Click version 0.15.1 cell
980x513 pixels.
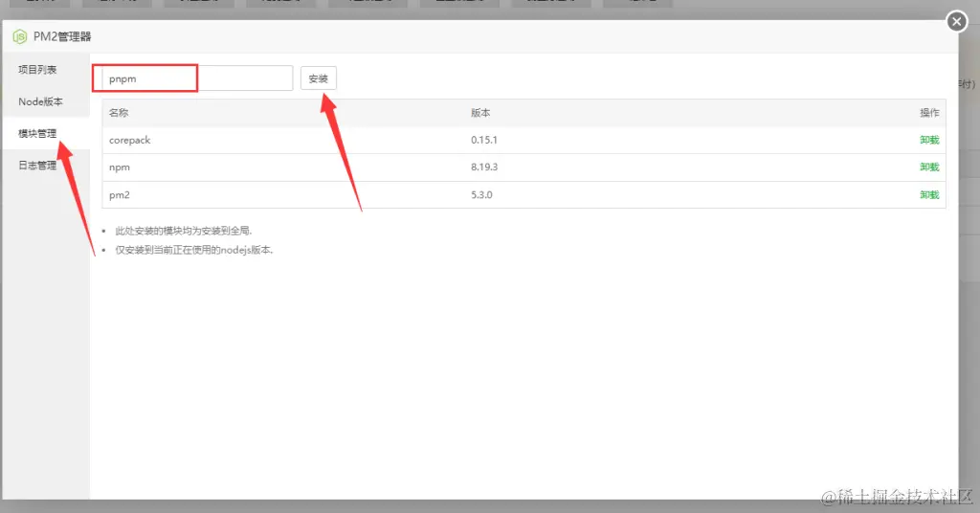pos(484,140)
